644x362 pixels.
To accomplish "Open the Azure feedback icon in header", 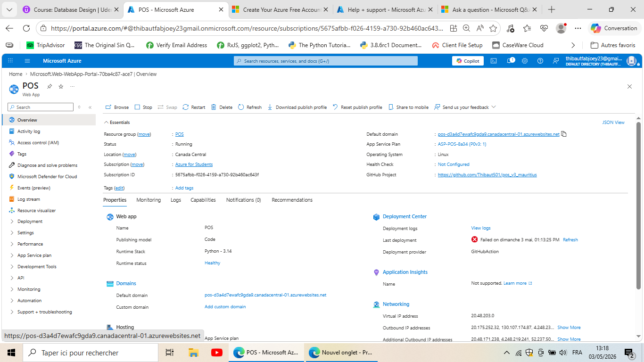I will click(556, 61).
